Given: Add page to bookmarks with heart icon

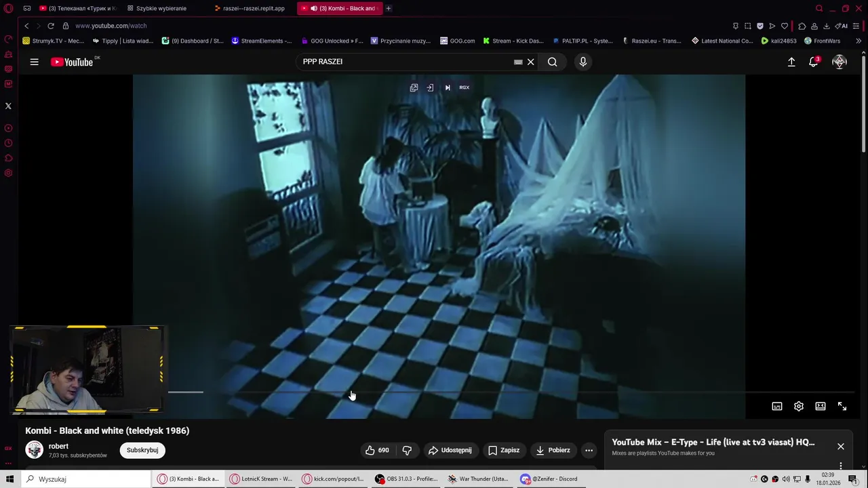Looking at the screenshot, I should (785, 26).
